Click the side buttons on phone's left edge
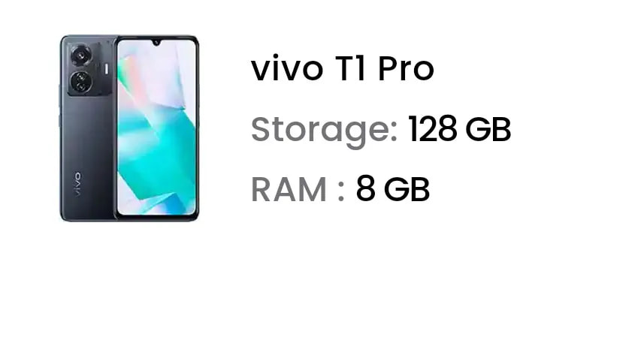This screenshot has height=337, width=644. pyautogui.click(x=60, y=107)
